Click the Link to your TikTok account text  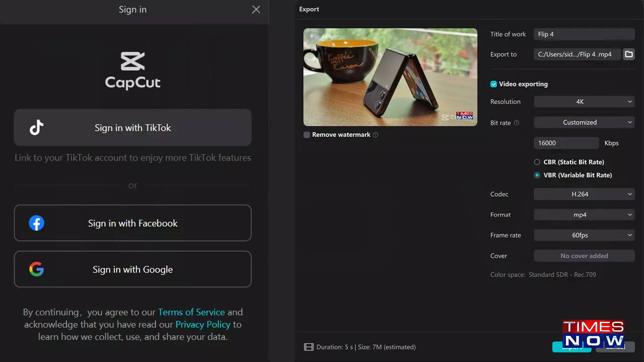tap(133, 158)
